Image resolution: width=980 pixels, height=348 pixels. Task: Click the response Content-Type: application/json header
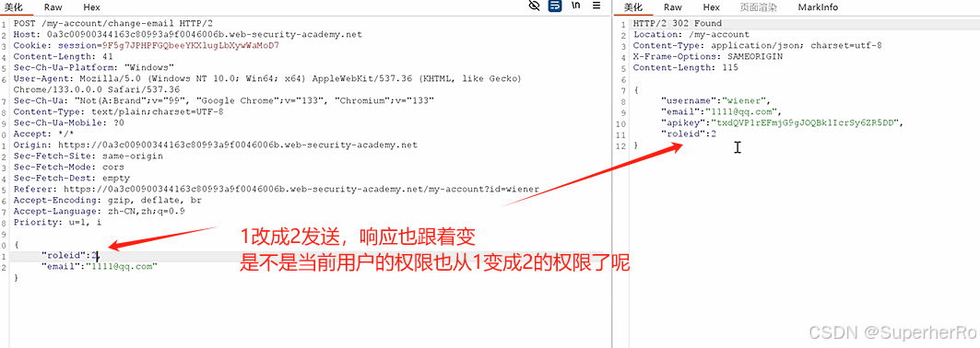coord(758,45)
